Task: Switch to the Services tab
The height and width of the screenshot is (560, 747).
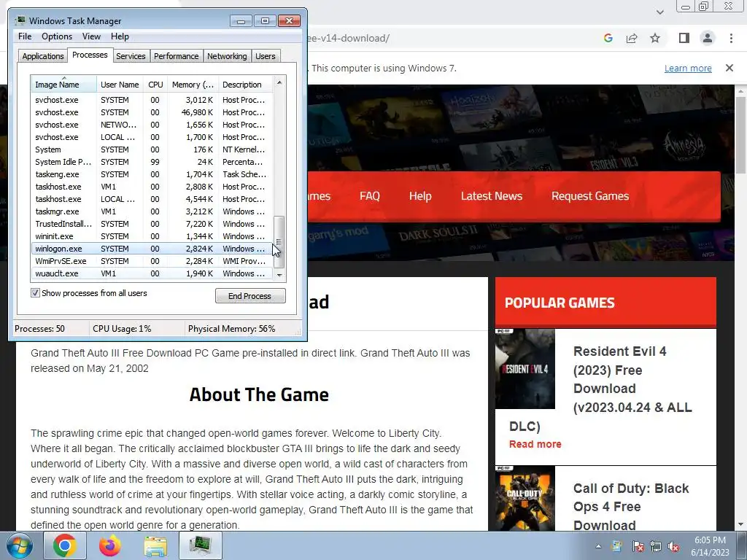Action: coord(131,55)
